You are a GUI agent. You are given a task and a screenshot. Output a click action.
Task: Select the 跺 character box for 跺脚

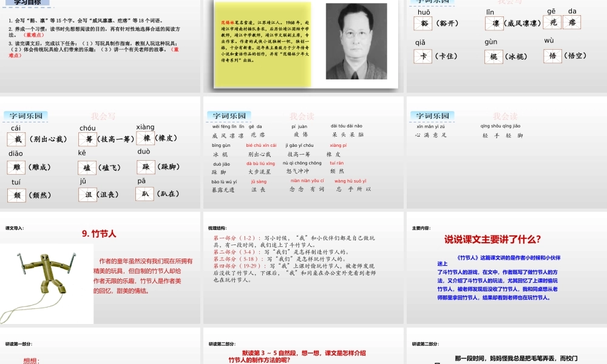[x=146, y=167]
